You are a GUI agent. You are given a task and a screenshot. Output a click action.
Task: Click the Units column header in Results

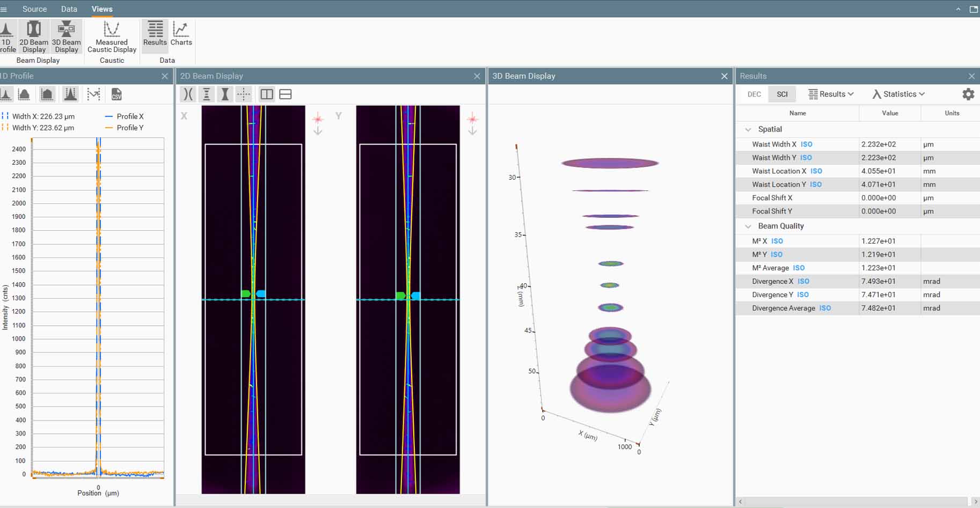[x=952, y=113]
